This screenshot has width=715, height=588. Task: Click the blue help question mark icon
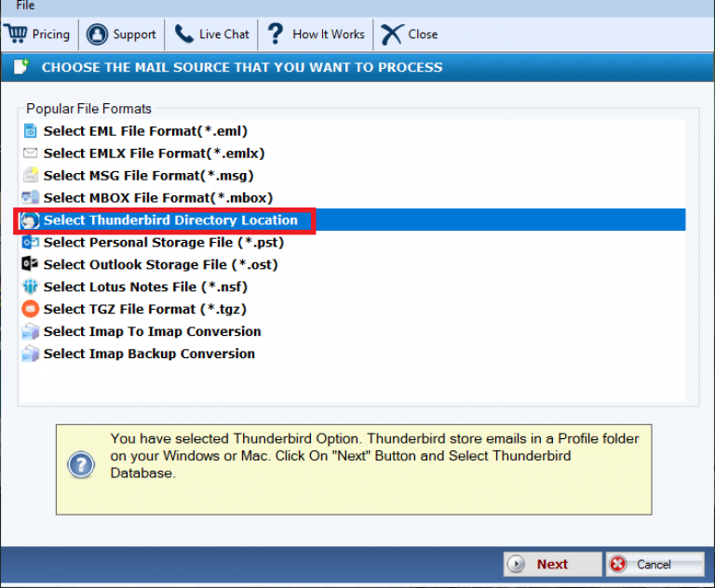pyautogui.click(x=81, y=465)
